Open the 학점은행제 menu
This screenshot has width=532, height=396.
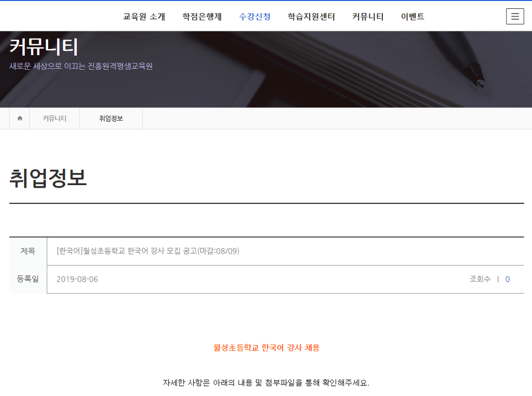(202, 17)
